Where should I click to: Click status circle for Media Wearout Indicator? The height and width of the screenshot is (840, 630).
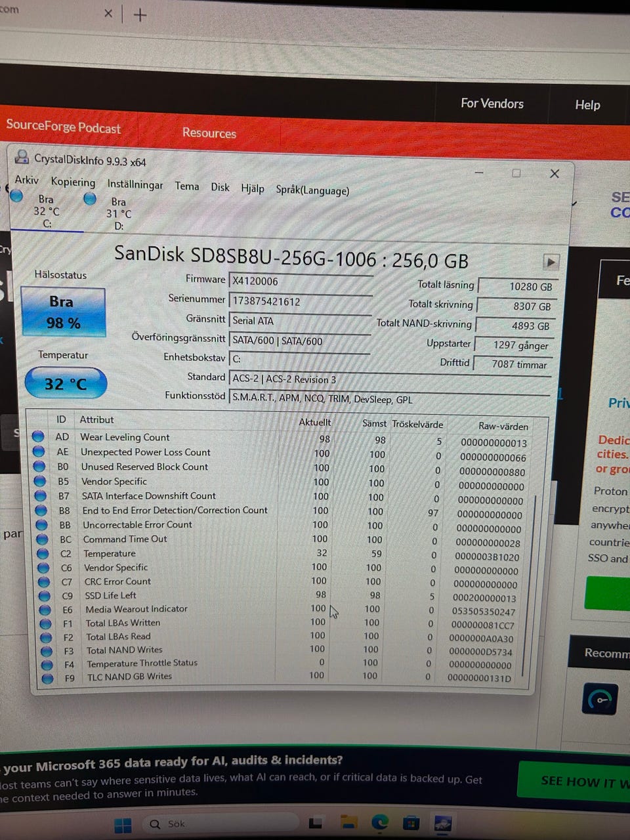point(45,610)
